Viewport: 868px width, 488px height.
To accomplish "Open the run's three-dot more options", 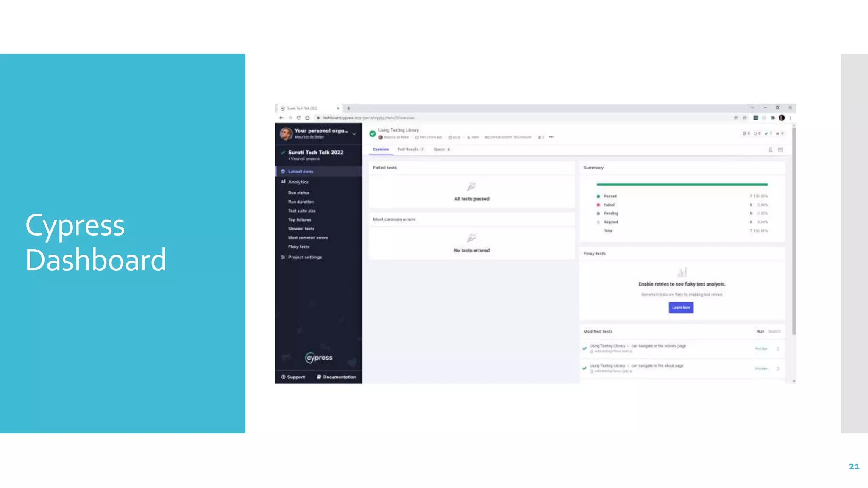I will 551,137.
